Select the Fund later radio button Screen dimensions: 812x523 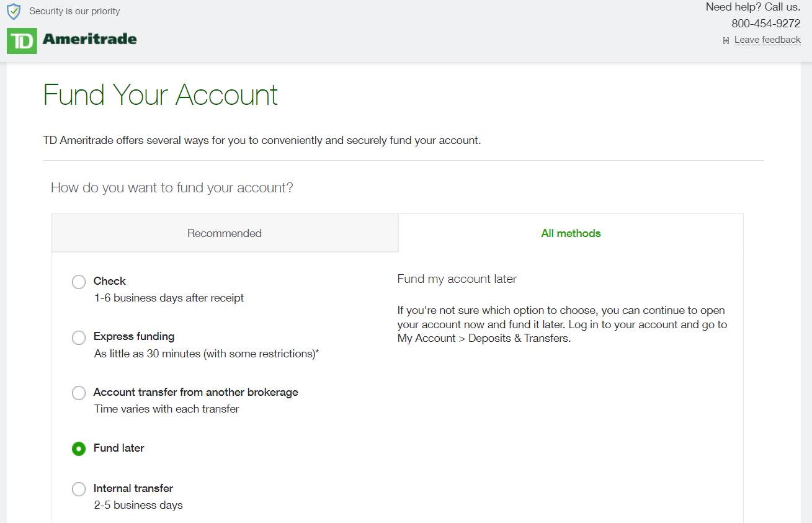[79, 449]
